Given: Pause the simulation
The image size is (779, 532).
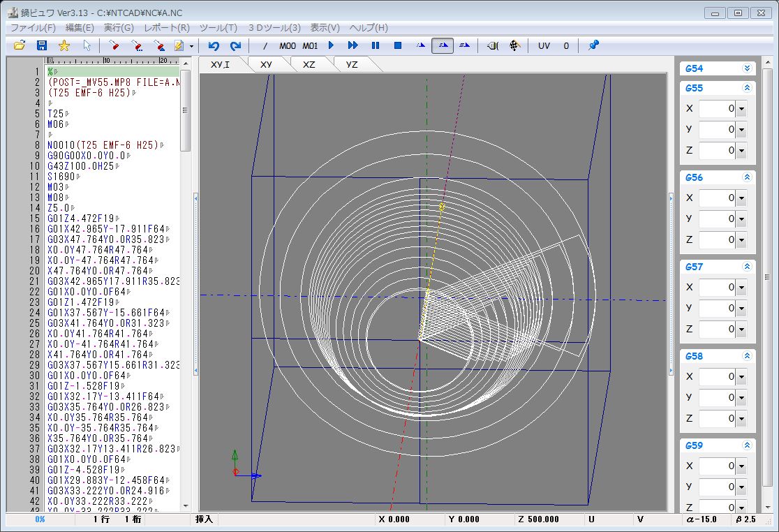Looking at the screenshot, I should [376, 45].
